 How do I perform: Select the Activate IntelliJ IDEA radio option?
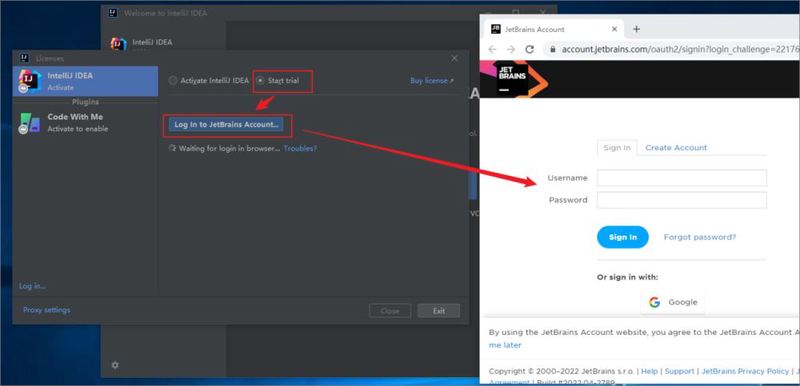[173, 81]
